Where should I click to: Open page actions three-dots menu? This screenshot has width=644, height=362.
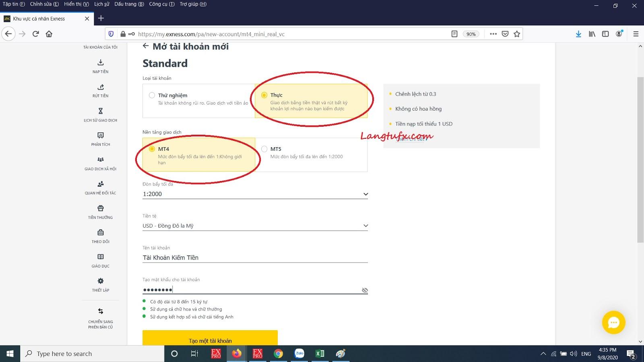(493, 34)
